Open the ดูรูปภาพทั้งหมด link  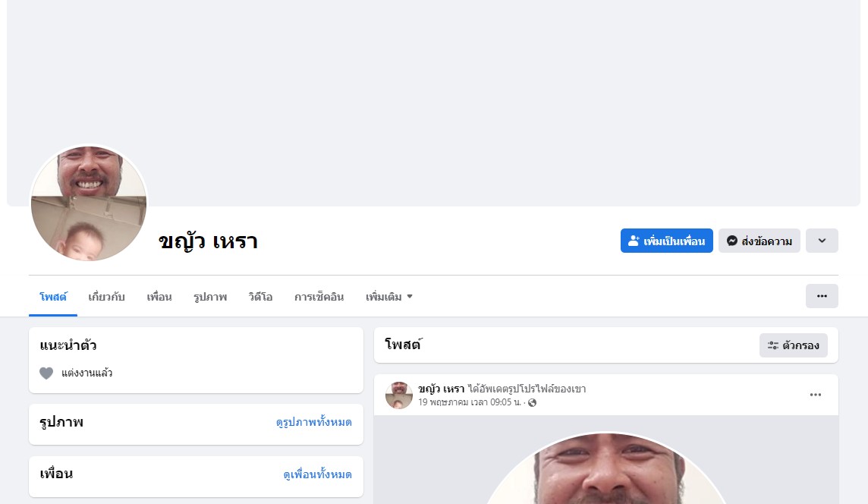[314, 422]
